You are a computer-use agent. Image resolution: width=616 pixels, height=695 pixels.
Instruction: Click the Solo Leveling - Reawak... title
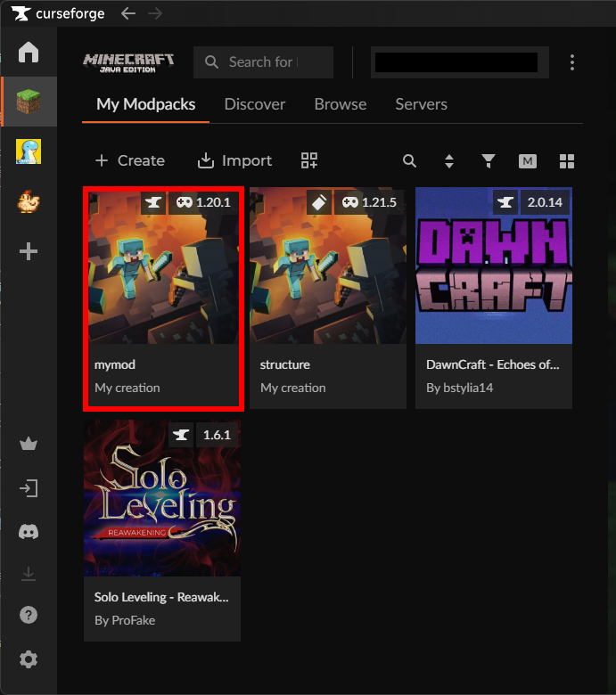[161, 597]
